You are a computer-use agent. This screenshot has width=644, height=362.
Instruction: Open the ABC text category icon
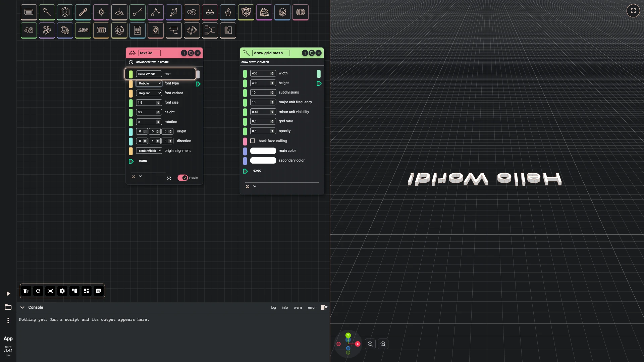coord(83,31)
